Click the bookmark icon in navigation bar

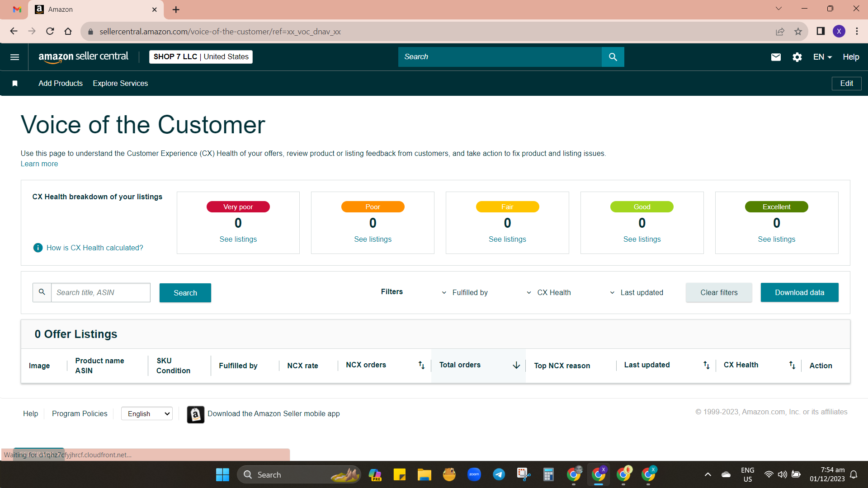[15, 83]
